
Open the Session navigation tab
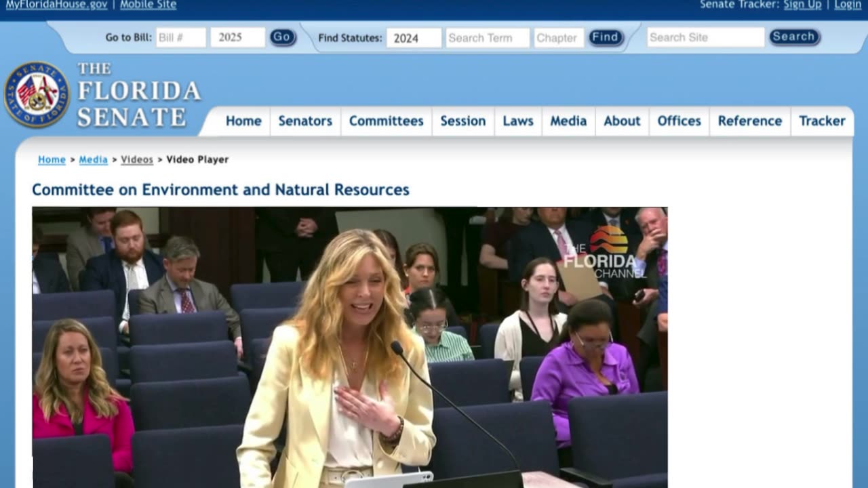tap(463, 121)
